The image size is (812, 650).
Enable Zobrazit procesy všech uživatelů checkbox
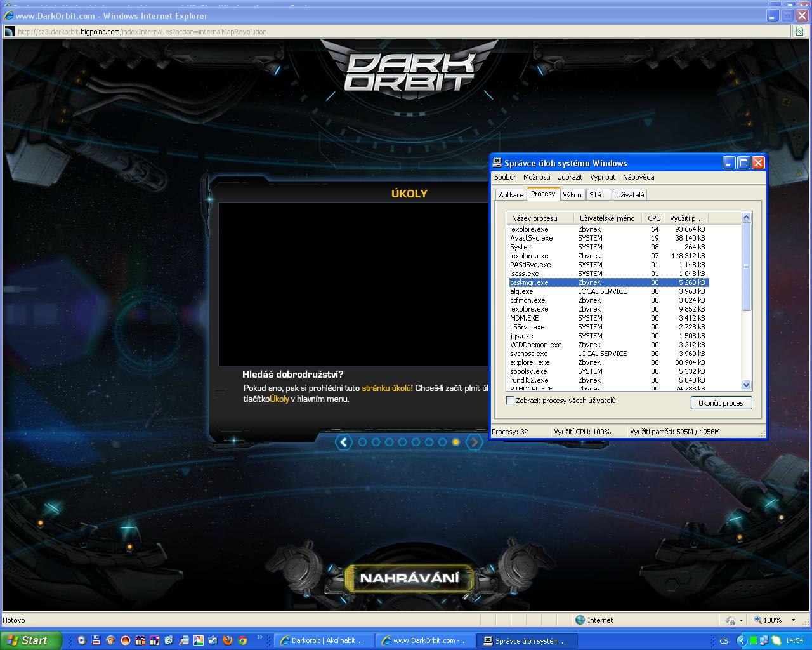point(510,401)
